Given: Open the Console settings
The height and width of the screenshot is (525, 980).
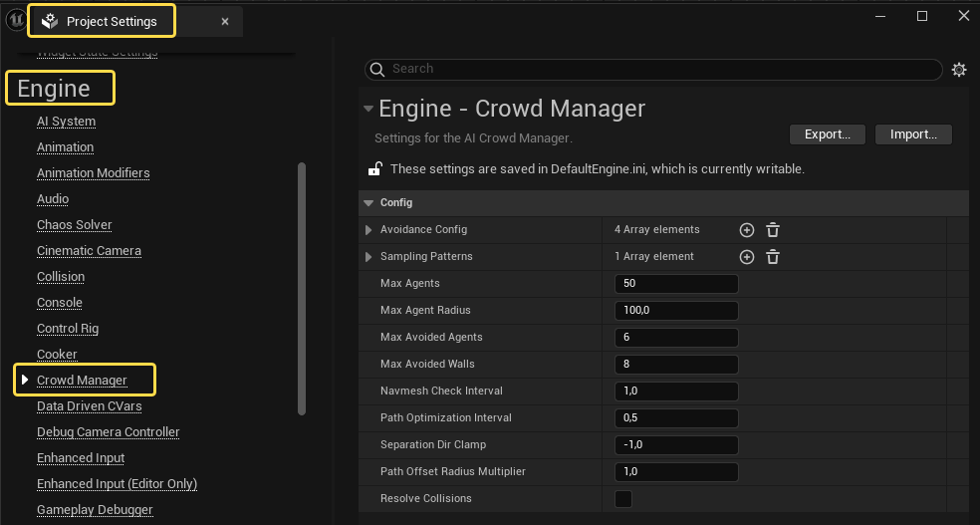Looking at the screenshot, I should 60,303.
